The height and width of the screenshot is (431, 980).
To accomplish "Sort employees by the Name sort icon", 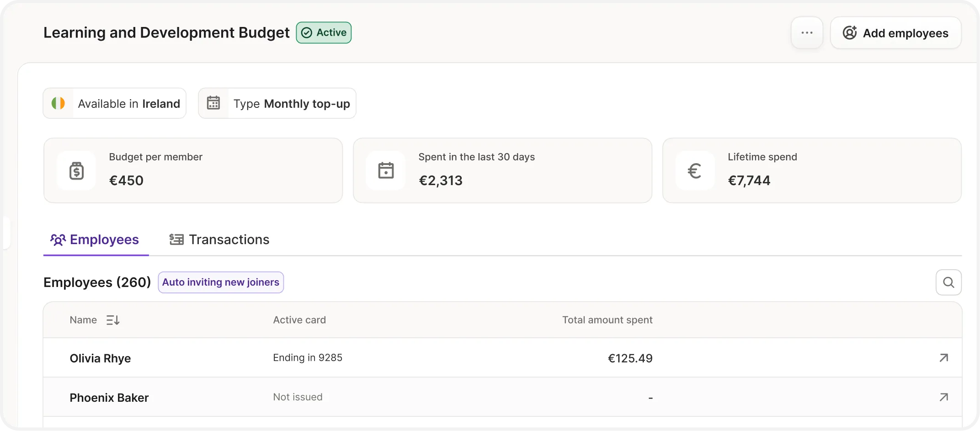I will (113, 320).
